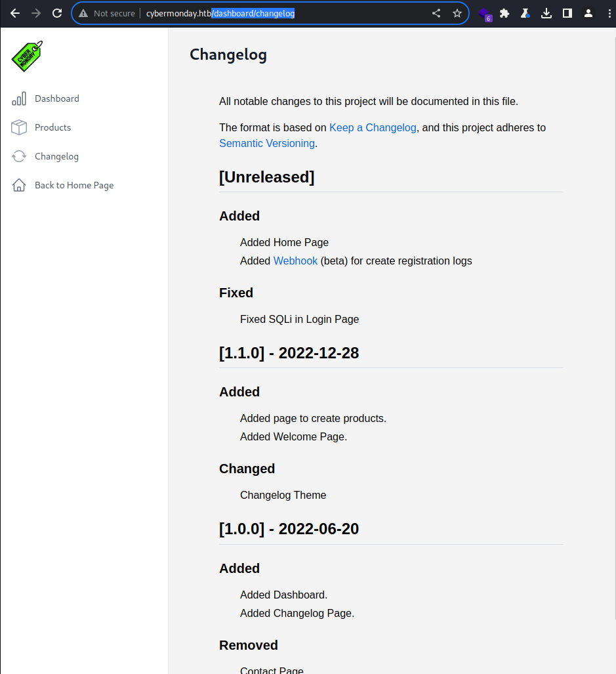Go back using the browser back arrow
Viewport: 616px width, 674px height.
click(x=15, y=13)
